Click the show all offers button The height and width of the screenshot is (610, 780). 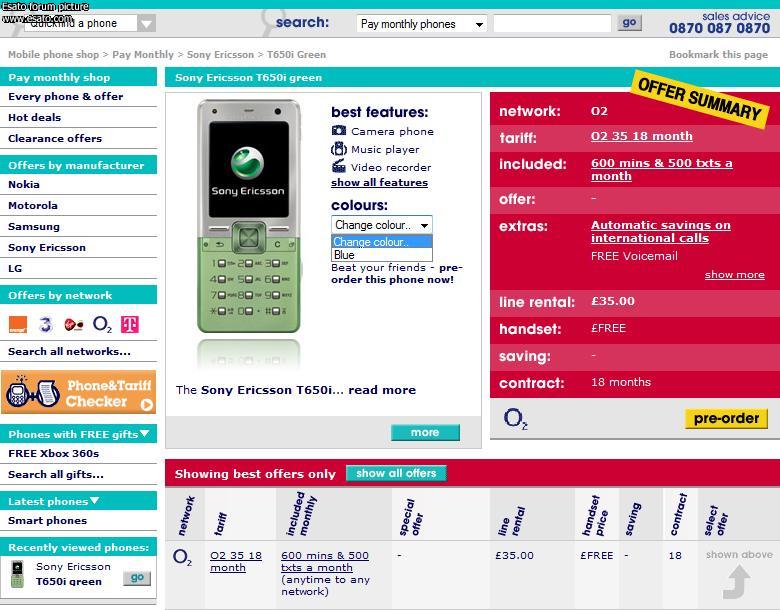[x=396, y=473]
